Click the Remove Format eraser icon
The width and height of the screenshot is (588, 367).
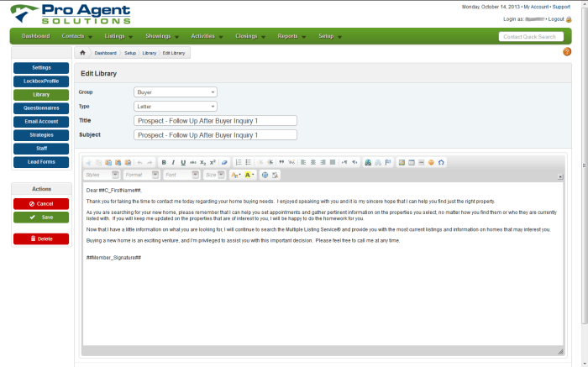224,162
